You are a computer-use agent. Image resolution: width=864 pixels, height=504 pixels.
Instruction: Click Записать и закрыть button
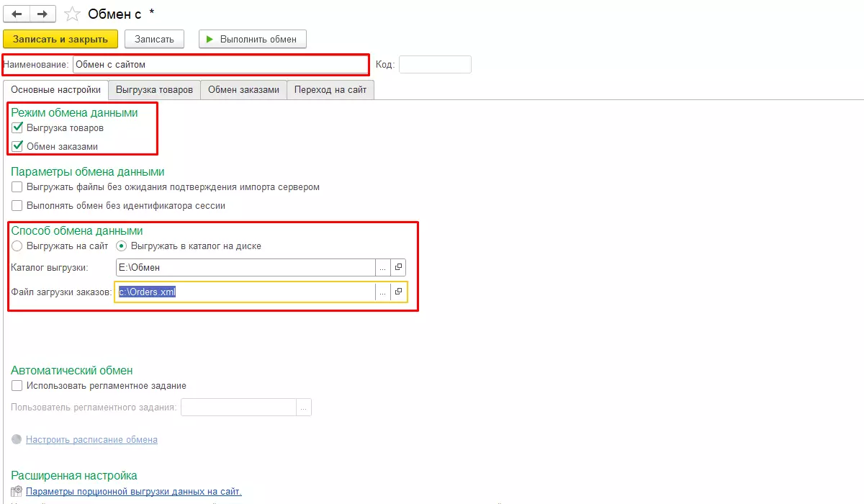click(60, 39)
